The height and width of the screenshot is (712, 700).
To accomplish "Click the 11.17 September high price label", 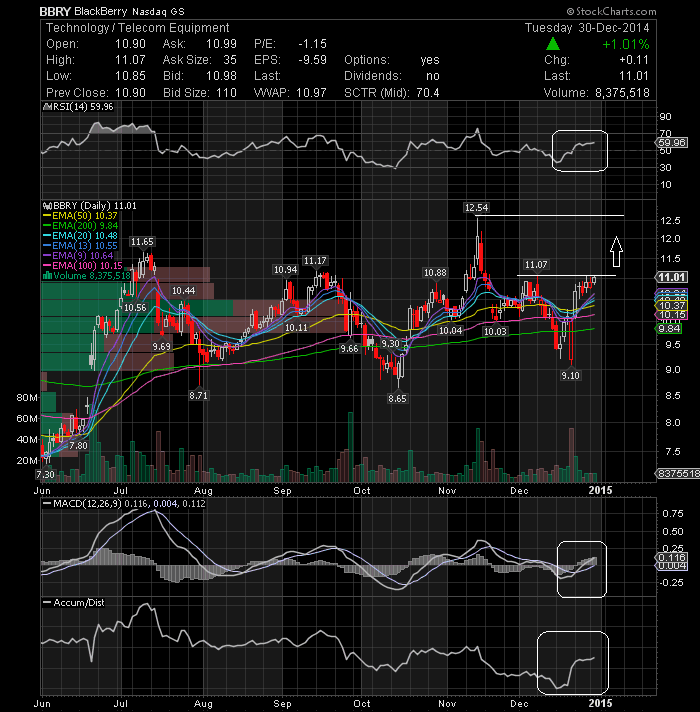I will pyautogui.click(x=315, y=261).
